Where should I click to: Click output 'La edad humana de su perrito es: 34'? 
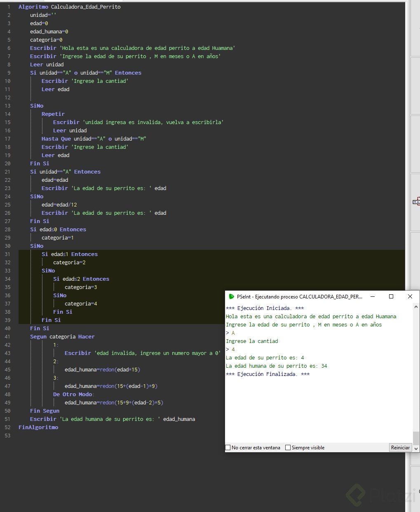click(276, 366)
